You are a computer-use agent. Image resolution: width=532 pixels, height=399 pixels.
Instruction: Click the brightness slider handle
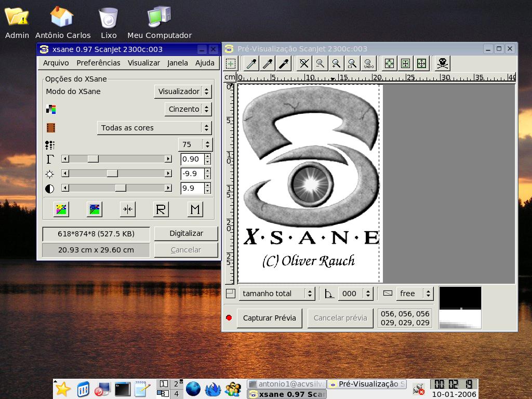(x=112, y=174)
